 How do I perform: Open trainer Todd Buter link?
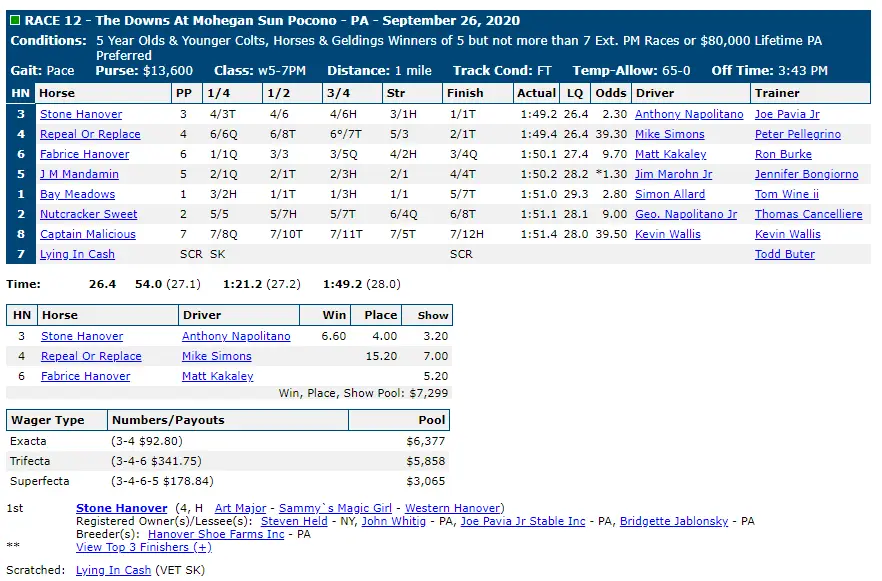785,254
